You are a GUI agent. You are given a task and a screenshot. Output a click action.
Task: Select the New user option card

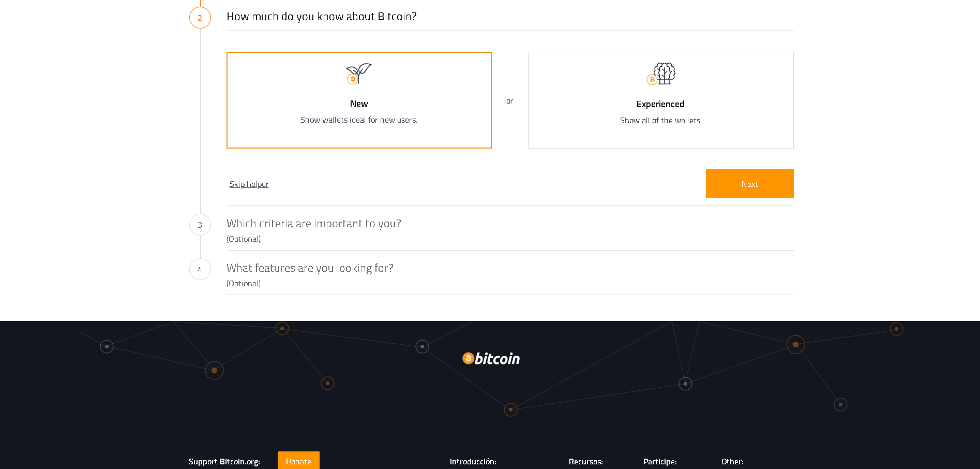tap(359, 100)
